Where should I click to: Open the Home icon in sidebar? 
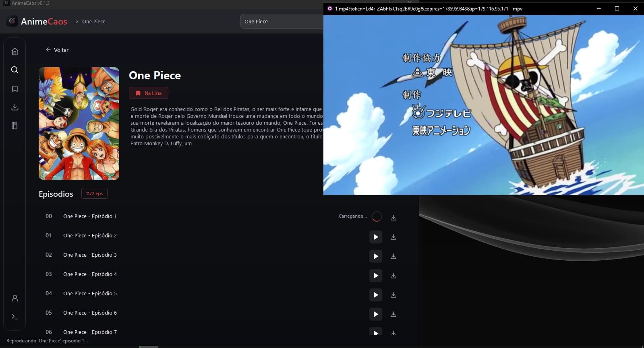coord(15,51)
